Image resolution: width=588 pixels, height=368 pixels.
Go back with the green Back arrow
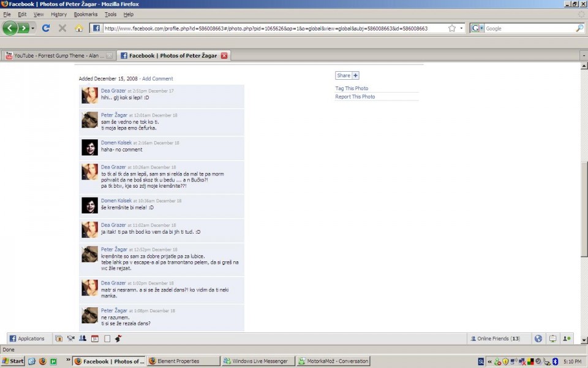10,28
